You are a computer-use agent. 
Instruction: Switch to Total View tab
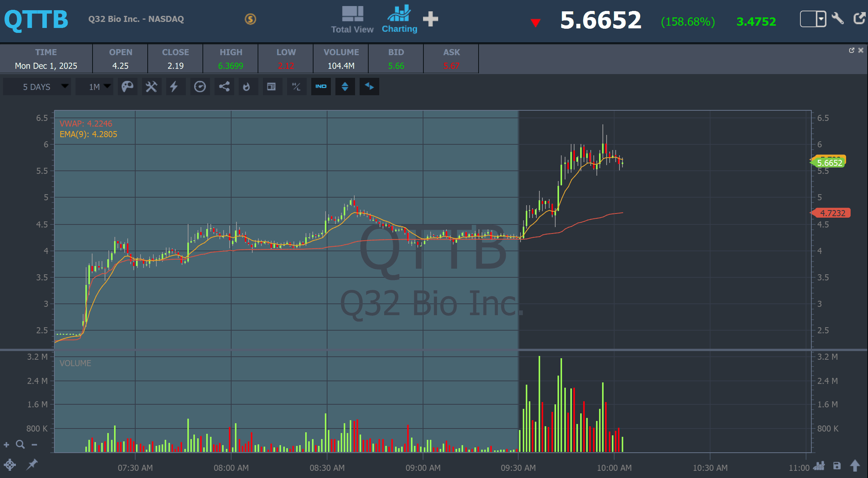point(352,20)
